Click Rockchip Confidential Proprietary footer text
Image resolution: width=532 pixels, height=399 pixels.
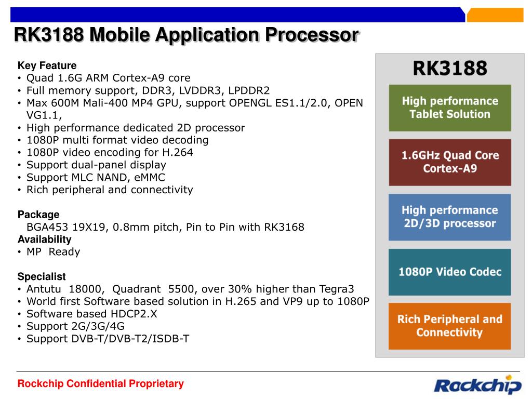pyautogui.click(x=100, y=384)
